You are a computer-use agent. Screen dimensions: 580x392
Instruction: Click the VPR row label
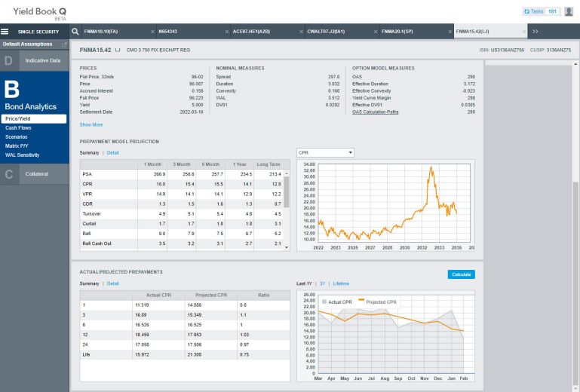tap(87, 194)
